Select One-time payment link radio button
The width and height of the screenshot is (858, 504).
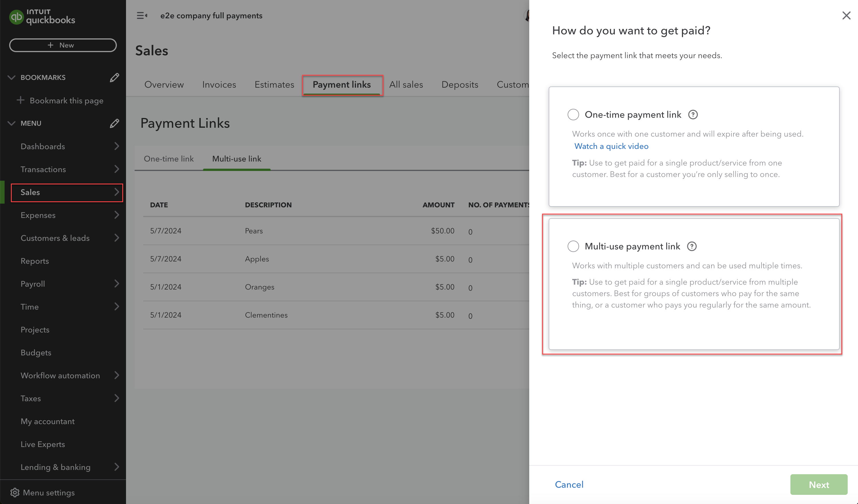click(x=573, y=115)
